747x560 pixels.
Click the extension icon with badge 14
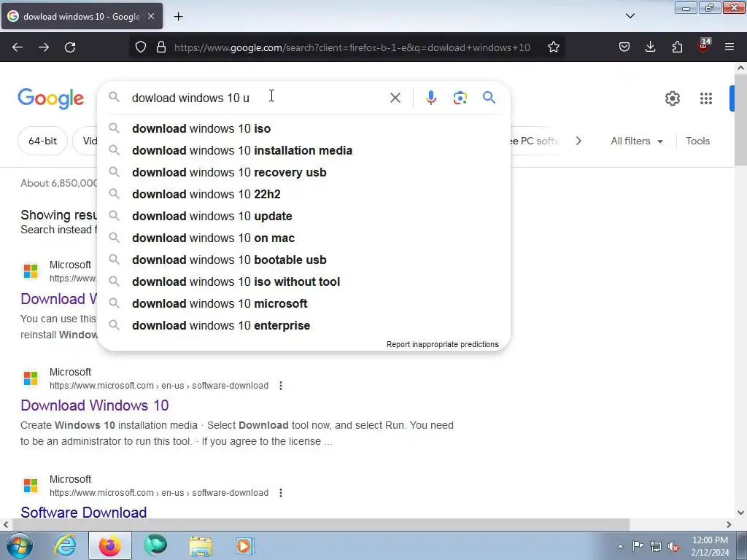coord(704,46)
